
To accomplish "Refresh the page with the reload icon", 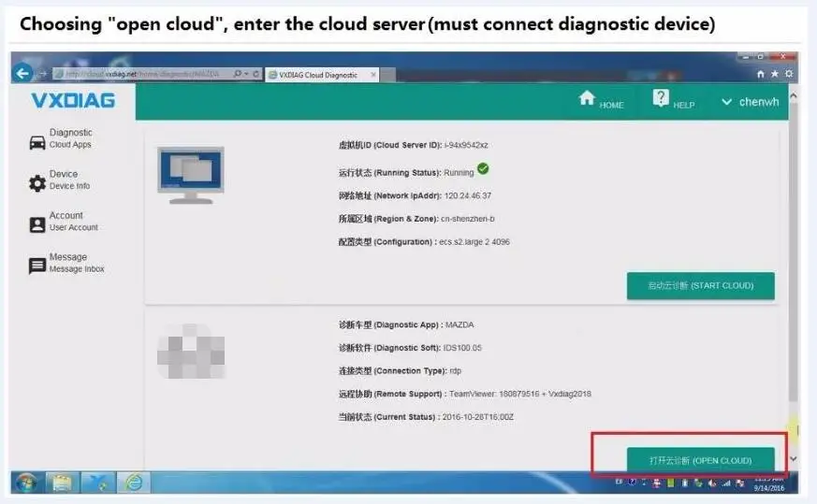I will click(255, 75).
